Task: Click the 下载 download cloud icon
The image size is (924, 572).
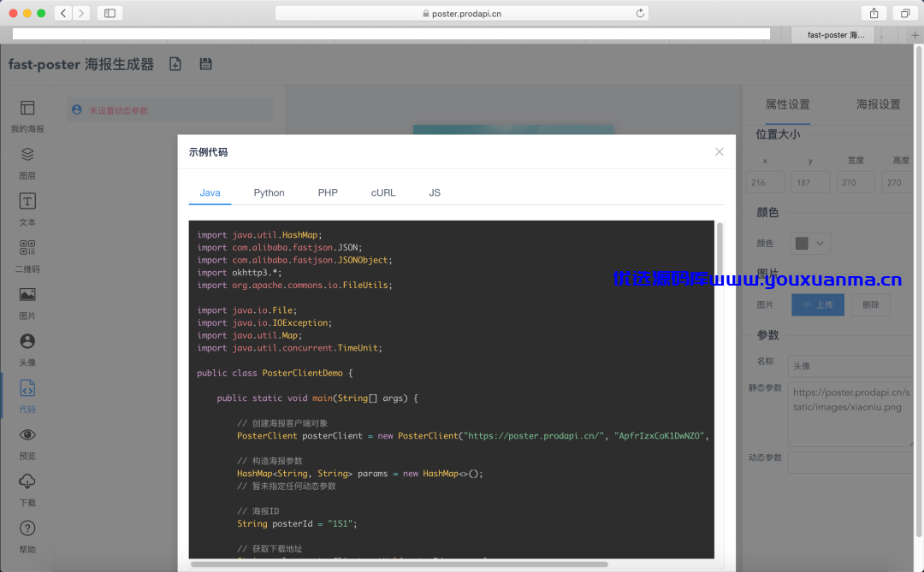Action: tap(27, 481)
